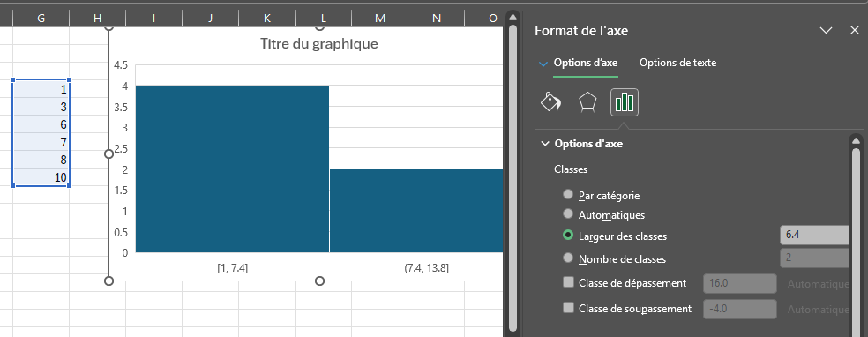
Task: Enable the Classe de soupassement checkbox
Action: (568, 308)
